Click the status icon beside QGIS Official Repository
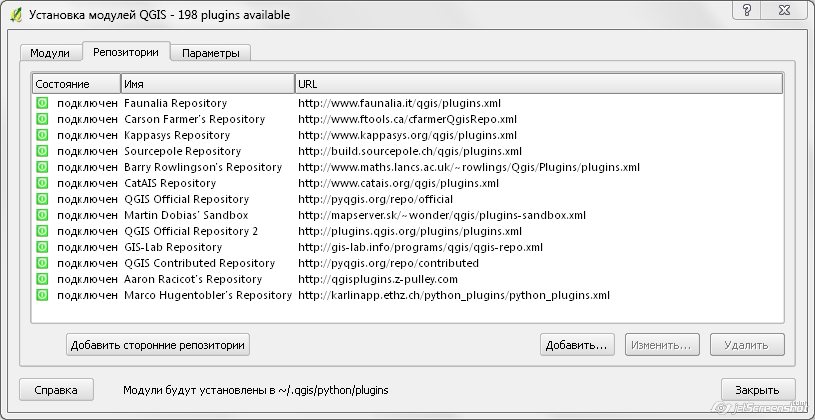This screenshot has height=420, width=815. [42, 199]
